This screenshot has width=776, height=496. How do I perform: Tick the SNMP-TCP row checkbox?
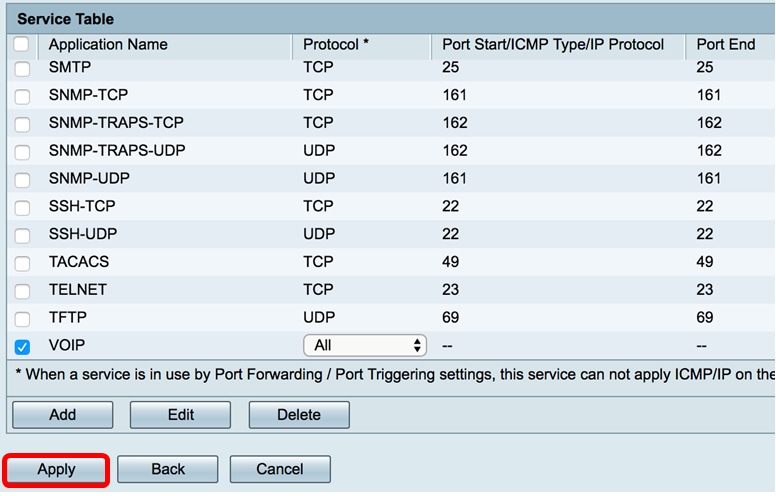click(22, 96)
